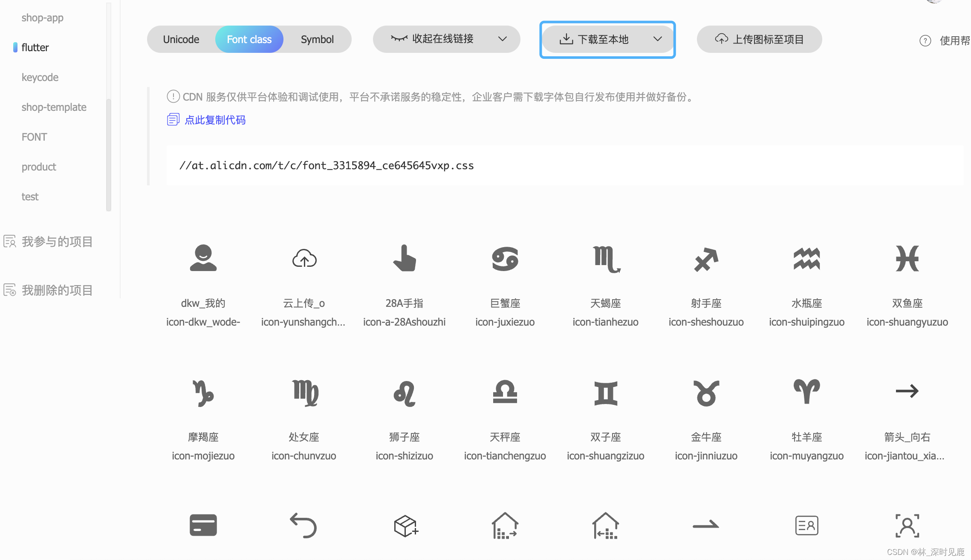Click the icon-a-28Ashouzhi class name text
Viewport: 971px width, 560px height.
(x=405, y=322)
